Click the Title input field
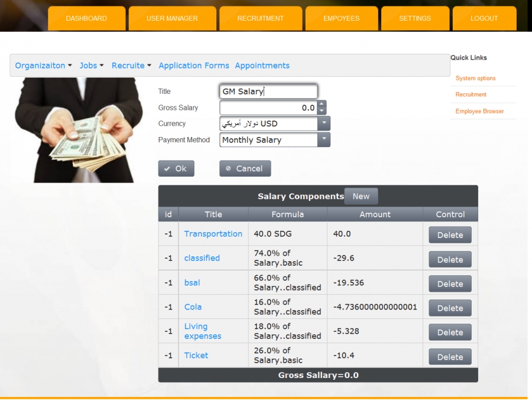The height and width of the screenshot is (404, 532). click(x=268, y=92)
